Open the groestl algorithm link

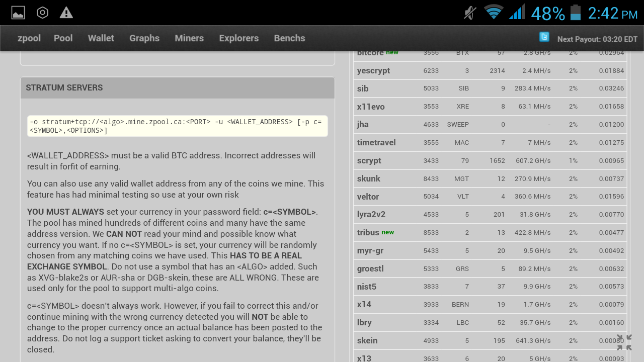(370, 268)
